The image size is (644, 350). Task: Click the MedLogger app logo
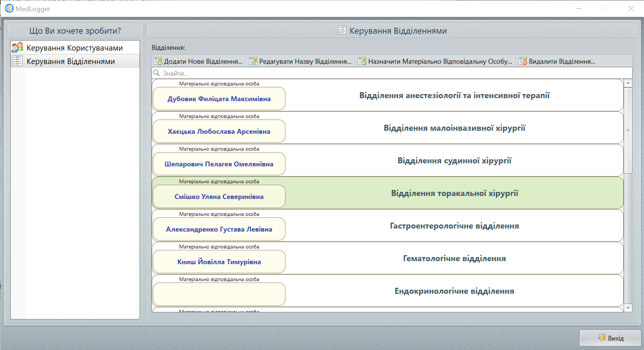pyautogui.click(x=9, y=8)
